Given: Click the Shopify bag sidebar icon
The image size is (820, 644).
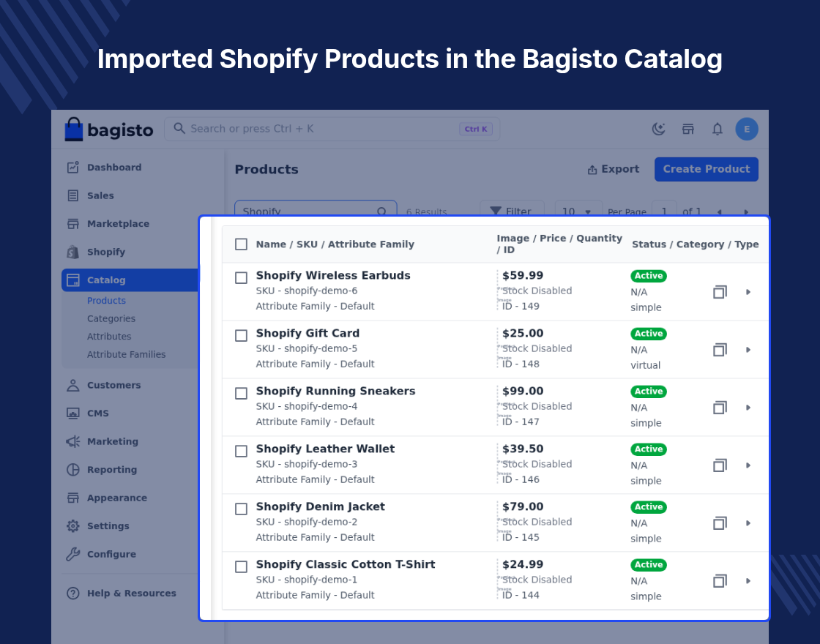Looking at the screenshot, I should point(73,252).
